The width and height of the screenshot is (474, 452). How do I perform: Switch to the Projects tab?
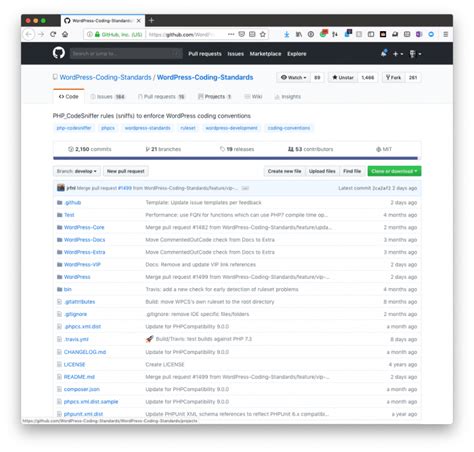tap(215, 97)
